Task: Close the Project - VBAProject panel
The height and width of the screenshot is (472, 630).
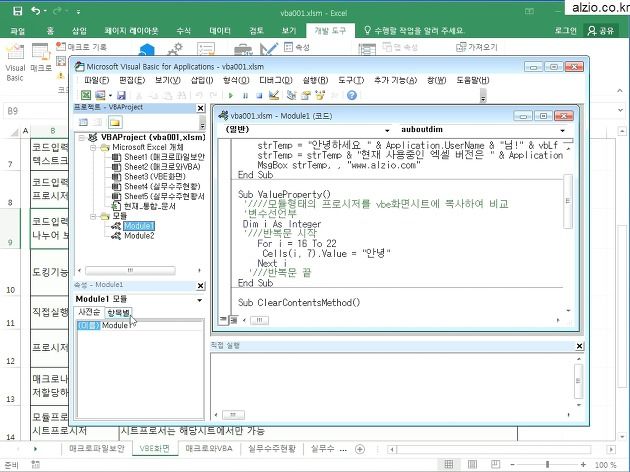Action: tap(200, 108)
